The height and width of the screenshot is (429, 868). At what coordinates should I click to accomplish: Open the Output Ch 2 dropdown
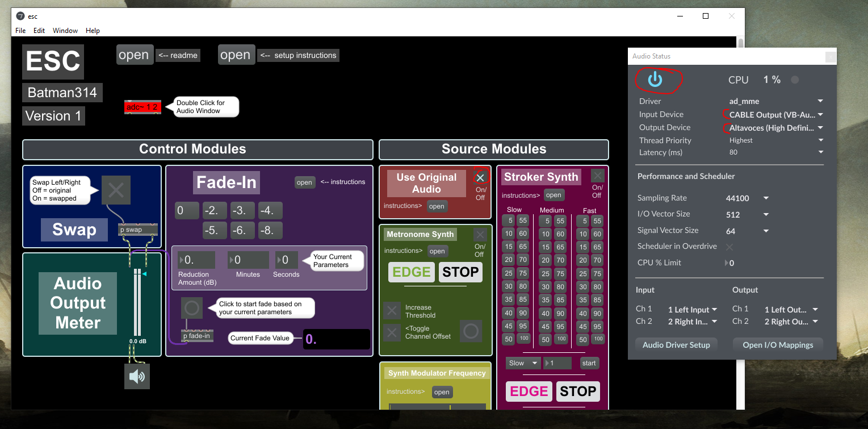pos(791,322)
